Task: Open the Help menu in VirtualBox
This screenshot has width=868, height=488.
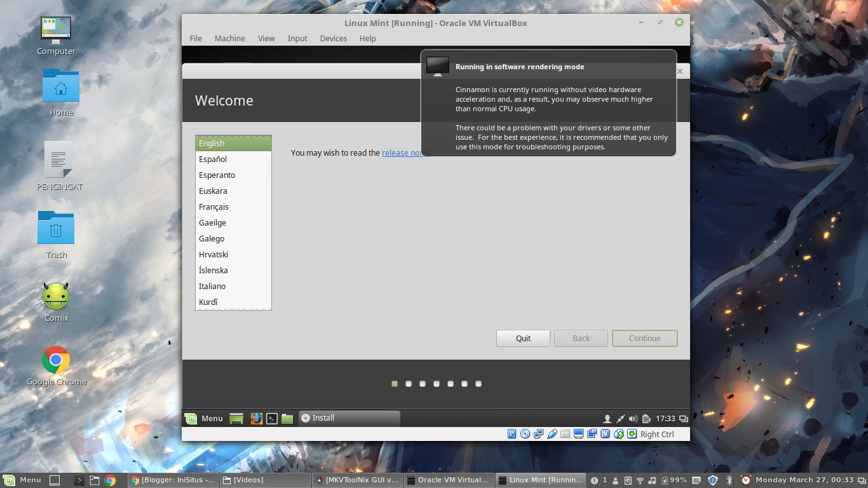Action: click(x=368, y=38)
